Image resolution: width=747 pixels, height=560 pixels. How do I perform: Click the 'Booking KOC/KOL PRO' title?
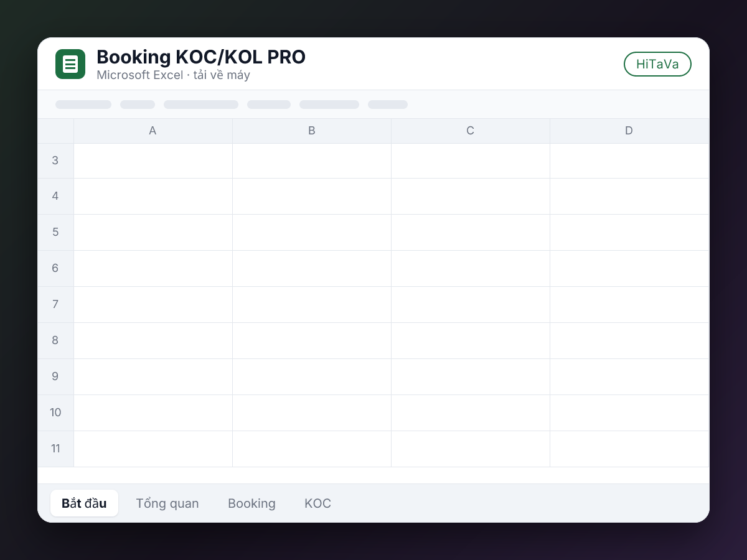(x=201, y=57)
